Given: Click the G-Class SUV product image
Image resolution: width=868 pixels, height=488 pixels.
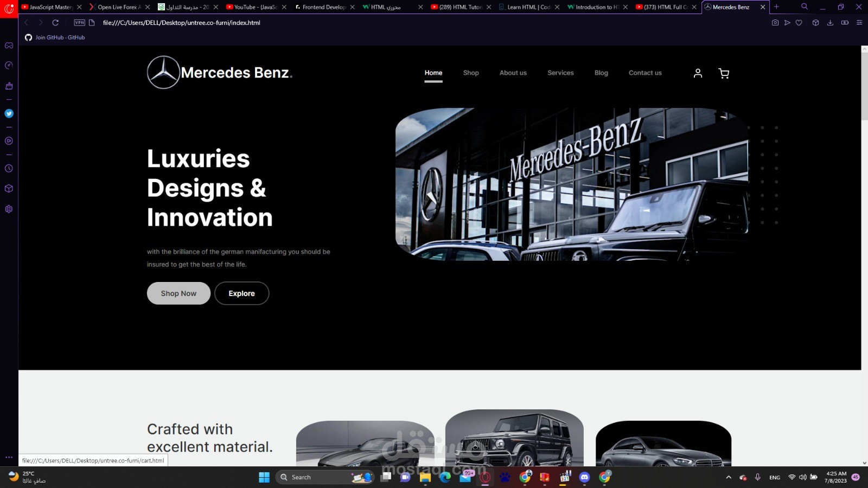Looking at the screenshot, I should (x=514, y=438).
